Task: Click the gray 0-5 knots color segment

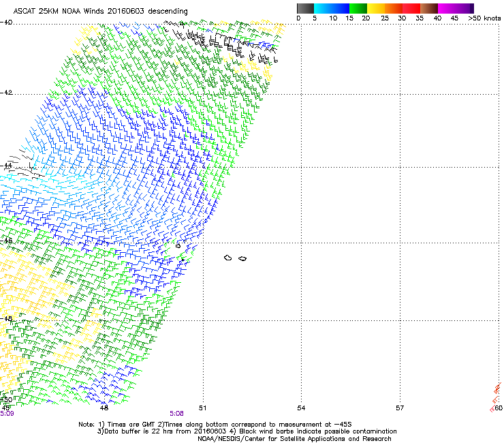Action: 305,8
